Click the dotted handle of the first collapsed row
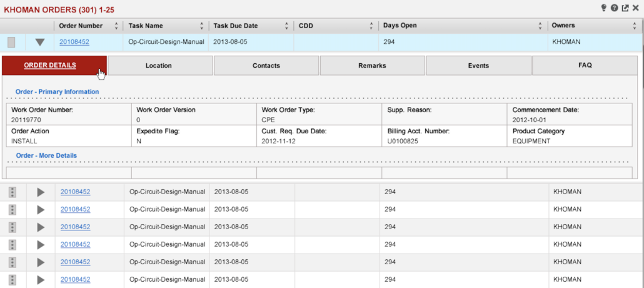Viewport: 644px width, 288px height. click(x=12, y=192)
